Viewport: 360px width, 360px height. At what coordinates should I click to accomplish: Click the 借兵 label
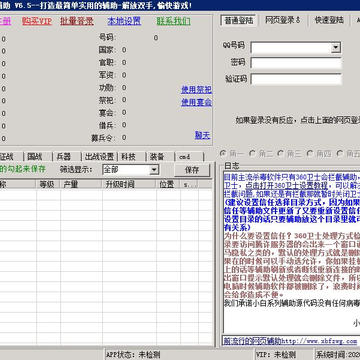(107, 125)
